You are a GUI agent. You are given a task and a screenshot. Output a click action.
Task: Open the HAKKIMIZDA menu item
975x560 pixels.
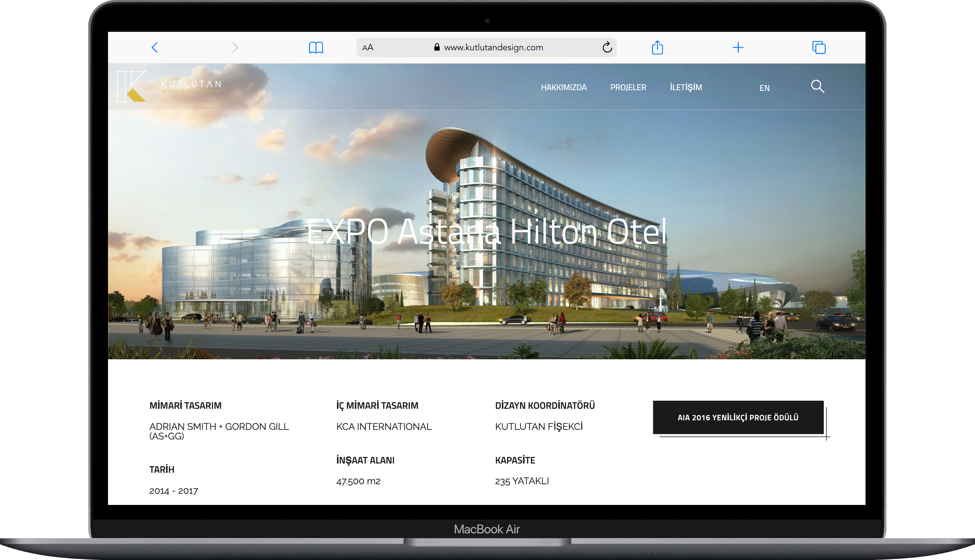(x=564, y=88)
